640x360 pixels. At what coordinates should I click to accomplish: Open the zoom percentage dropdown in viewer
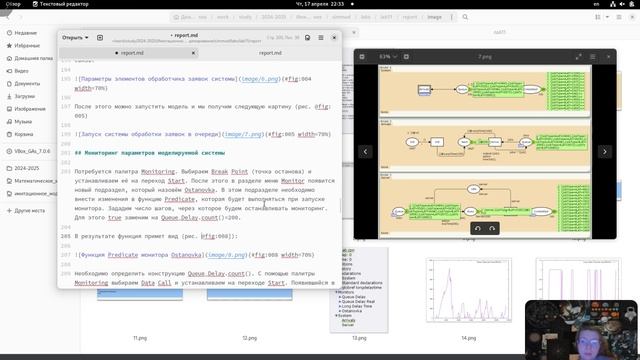click(x=388, y=57)
